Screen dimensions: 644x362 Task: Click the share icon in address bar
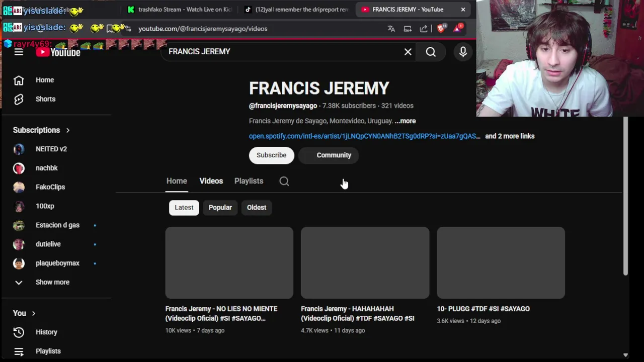(x=424, y=29)
